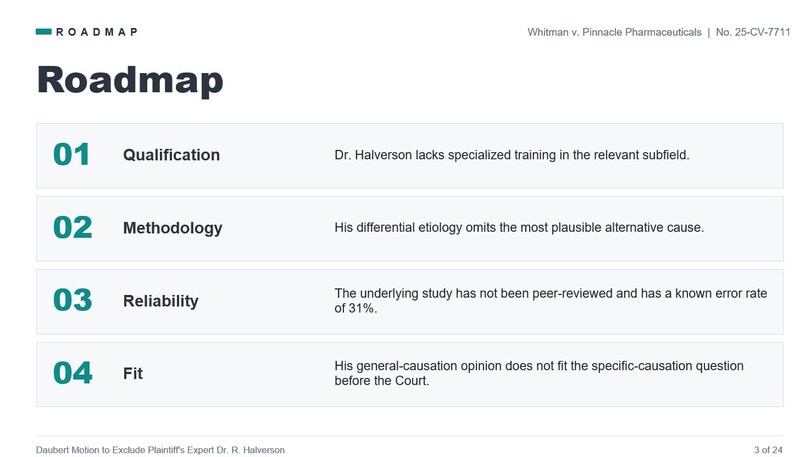Click the general-causation opinion description text
Screen dimensions: 794x457
pyautogui.click(x=539, y=373)
